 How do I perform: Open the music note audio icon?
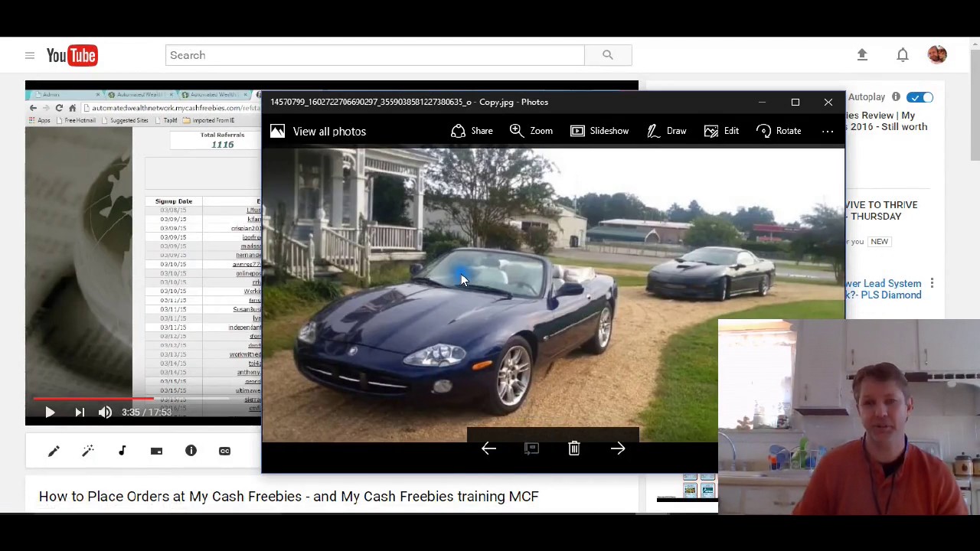tap(122, 451)
